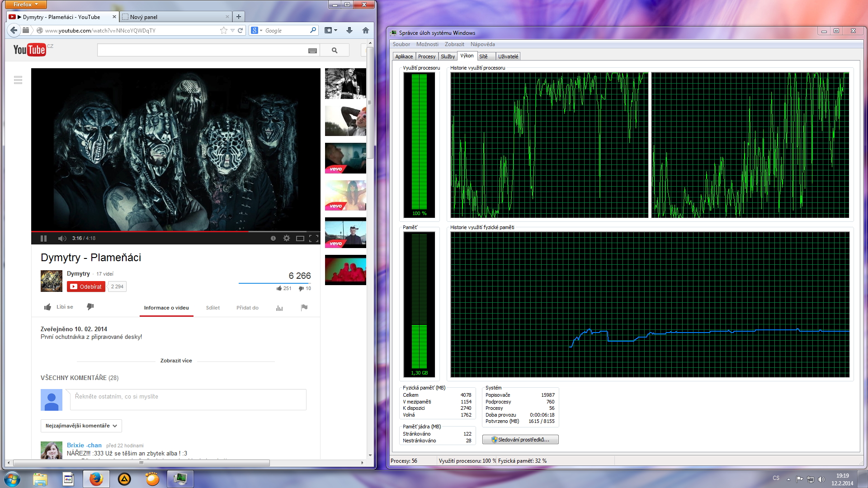Expand description with Zobrazit více

tap(176, 361)
